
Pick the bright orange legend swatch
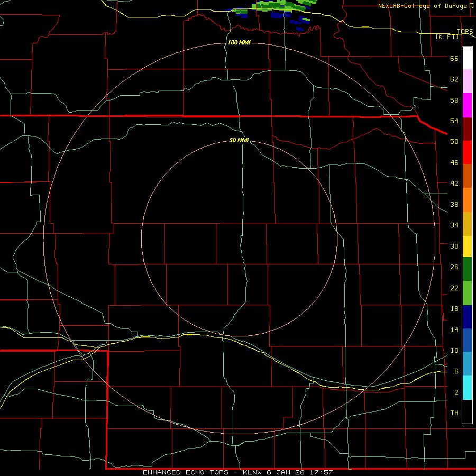(467, 200)
